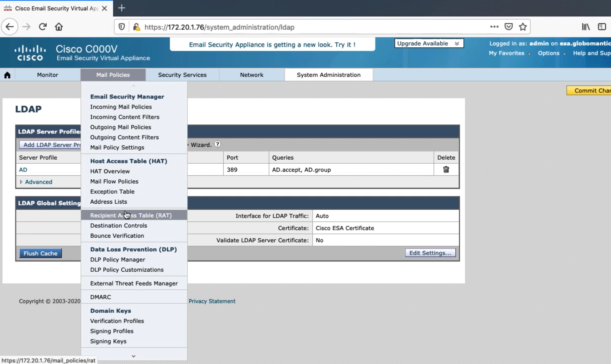This screenshot has width=611, height=364.
Task: Open Bounce Verification
Action: (117, 235)
